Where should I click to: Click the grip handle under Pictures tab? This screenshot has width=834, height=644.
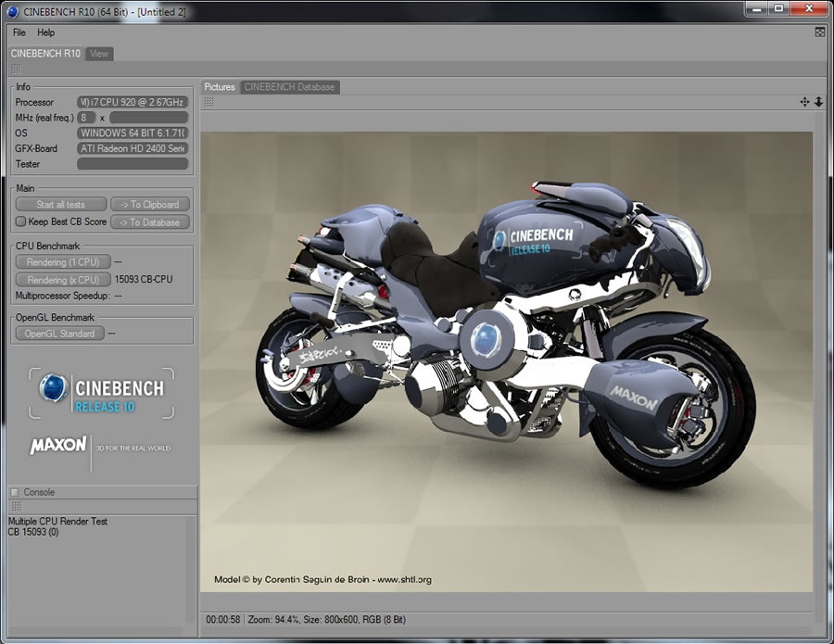click(208, 102)
